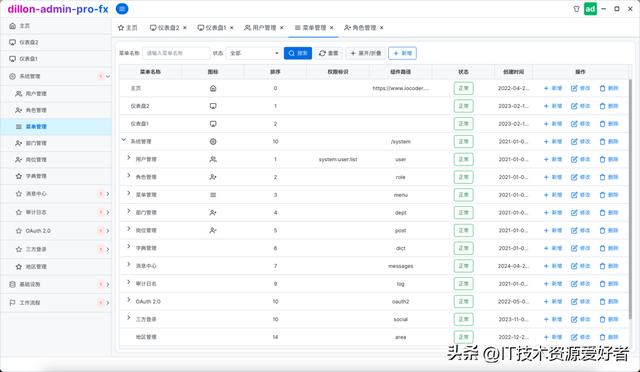Click 新增 in the role path row
The width and height of the screenshot is (640, 372).
(x=553, y=177)
